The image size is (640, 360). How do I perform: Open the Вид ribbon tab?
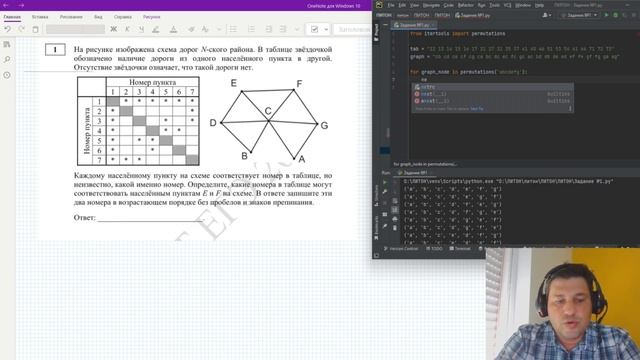98,17
